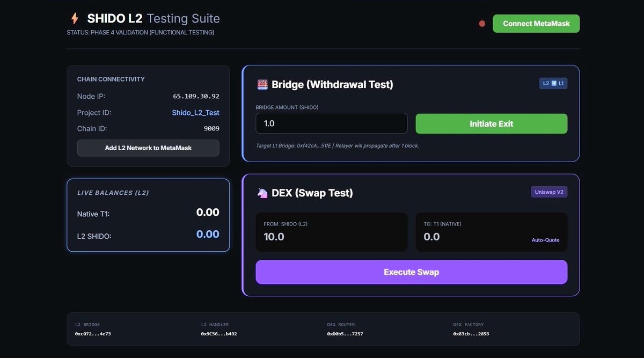Click the To T1 (Native) output field
644x358 pixels.
pos(492,232)
